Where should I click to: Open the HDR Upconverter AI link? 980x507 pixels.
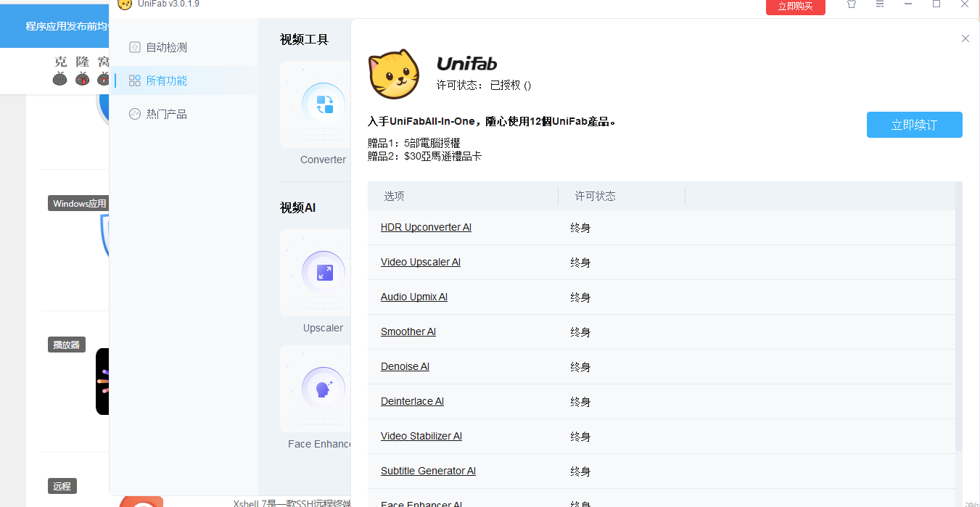(426, 227)
